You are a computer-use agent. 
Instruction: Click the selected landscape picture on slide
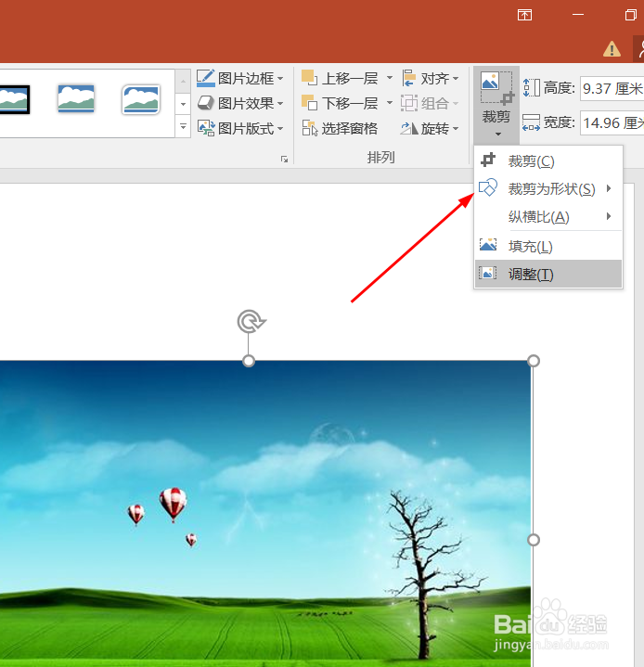coord(265,514)
